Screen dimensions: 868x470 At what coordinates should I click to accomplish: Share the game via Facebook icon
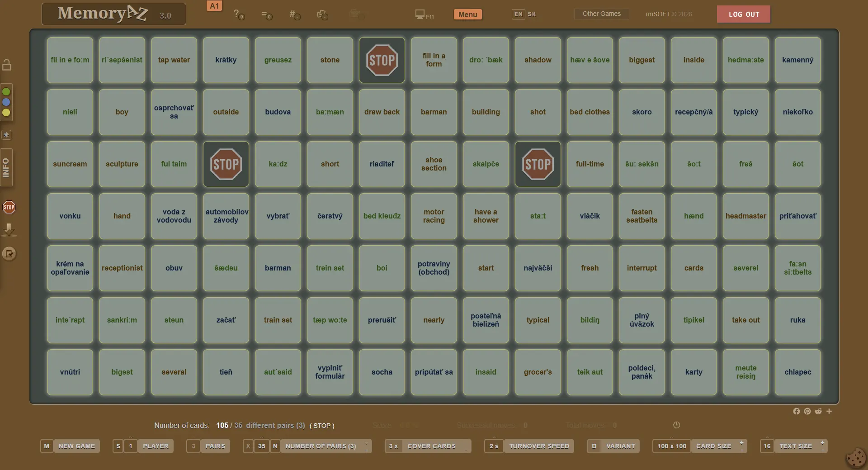click(x=796, y=411)
